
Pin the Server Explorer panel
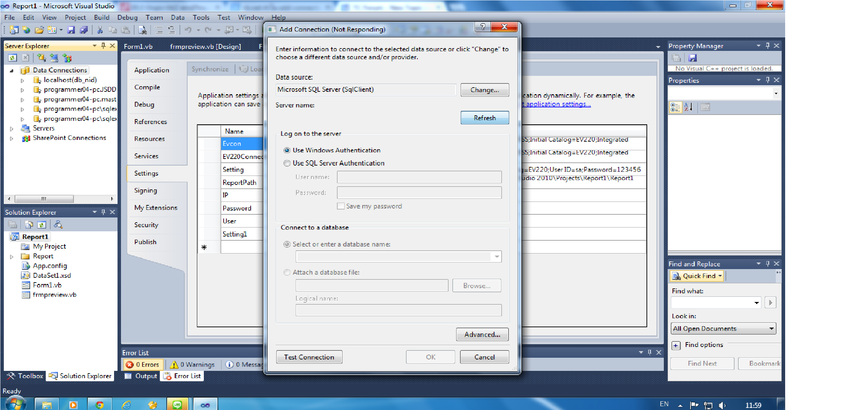[103, 46]
